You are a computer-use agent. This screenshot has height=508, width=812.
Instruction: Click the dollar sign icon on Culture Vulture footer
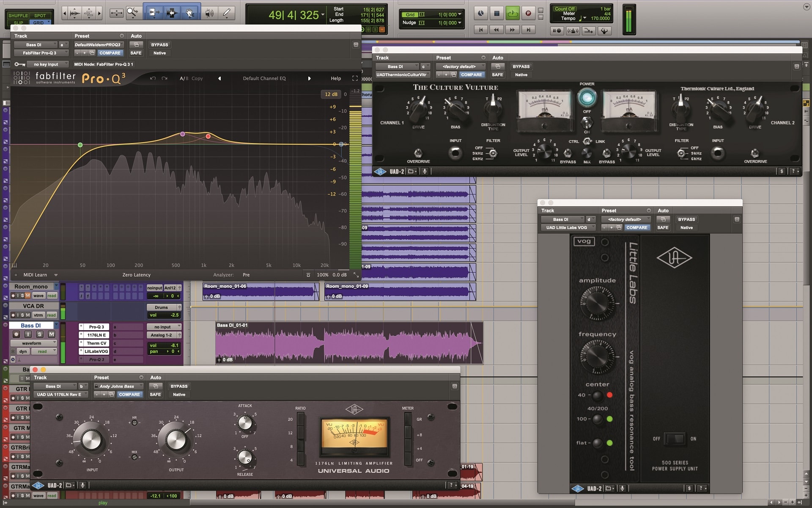pyautogui.click(x=782, y=171)
